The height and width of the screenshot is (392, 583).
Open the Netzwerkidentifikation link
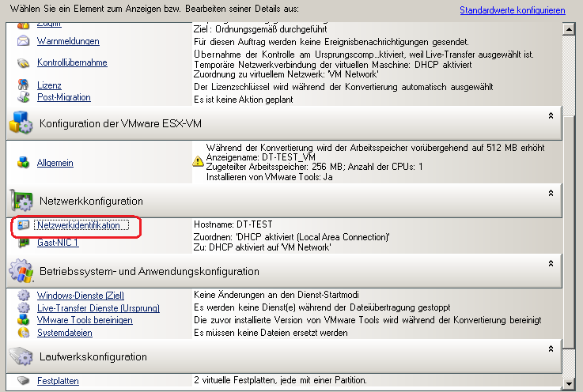click(78, 225)
